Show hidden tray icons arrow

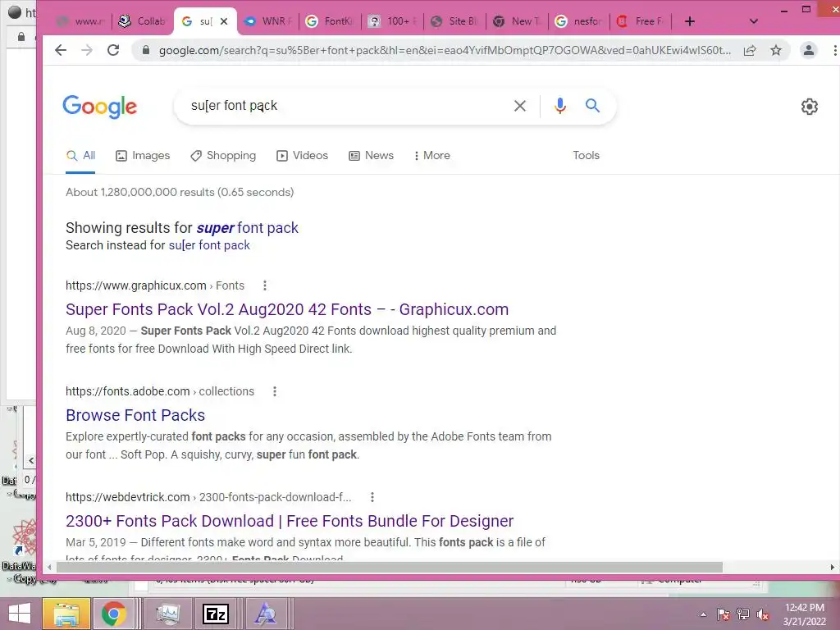703,614
